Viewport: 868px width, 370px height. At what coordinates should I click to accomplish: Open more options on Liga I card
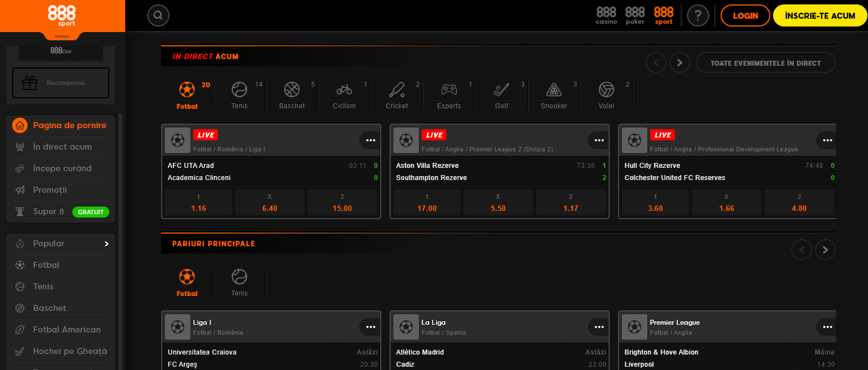coord(371,327)
